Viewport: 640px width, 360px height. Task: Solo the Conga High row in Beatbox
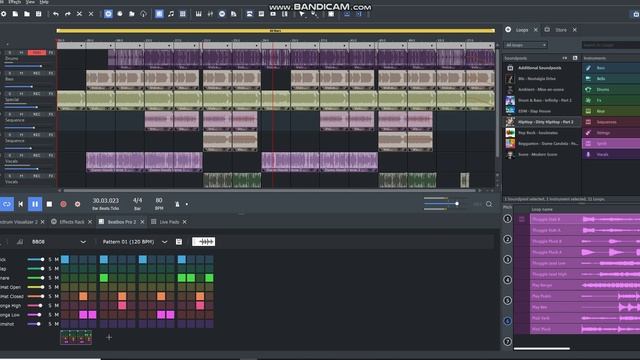[x=50, y=306]
